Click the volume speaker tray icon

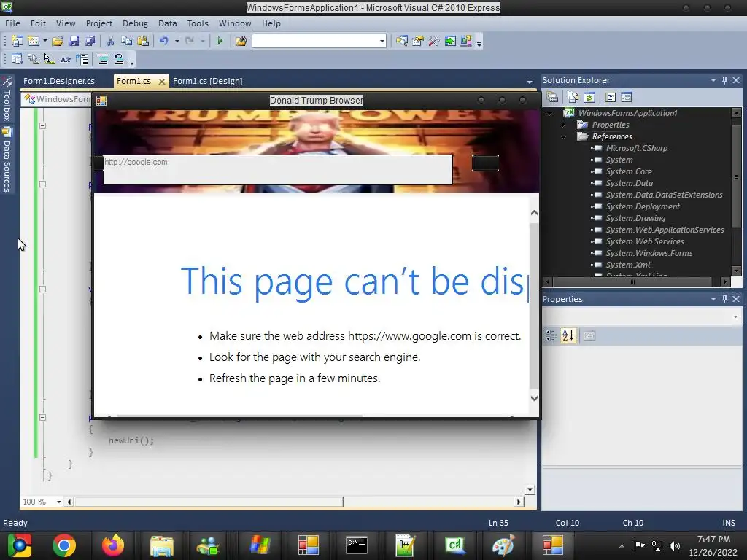click(675, 545)
